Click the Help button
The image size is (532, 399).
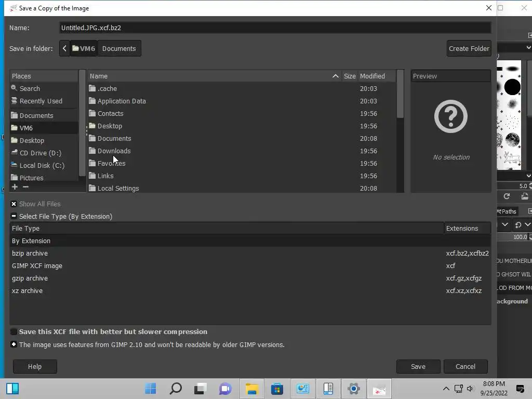tap(35, 366)
